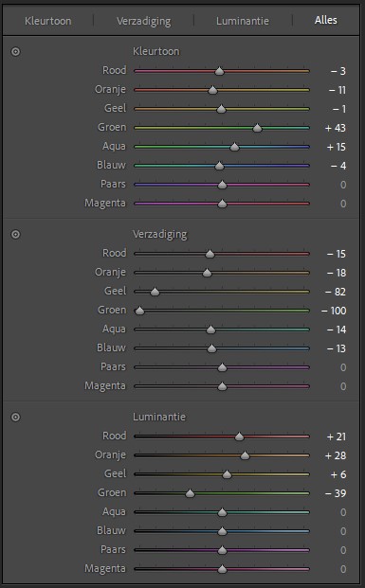Select the Alles tab
The width and height of the screenshot is (365, 588).
point(325,20)
